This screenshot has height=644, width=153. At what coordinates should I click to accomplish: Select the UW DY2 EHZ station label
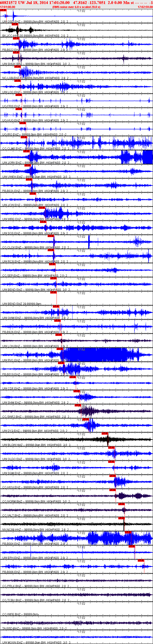coord(35,431)
